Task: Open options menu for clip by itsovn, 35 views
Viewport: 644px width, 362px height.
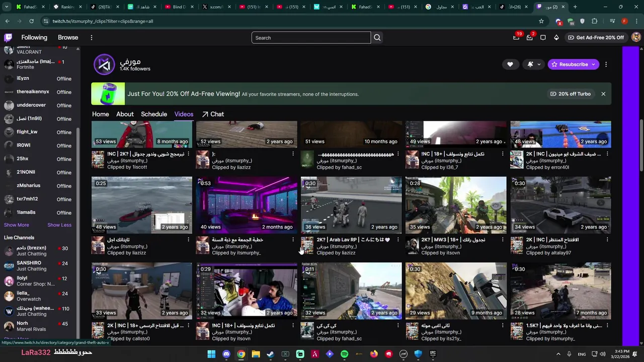Action: pyautogui.click(x=503, y=240)
